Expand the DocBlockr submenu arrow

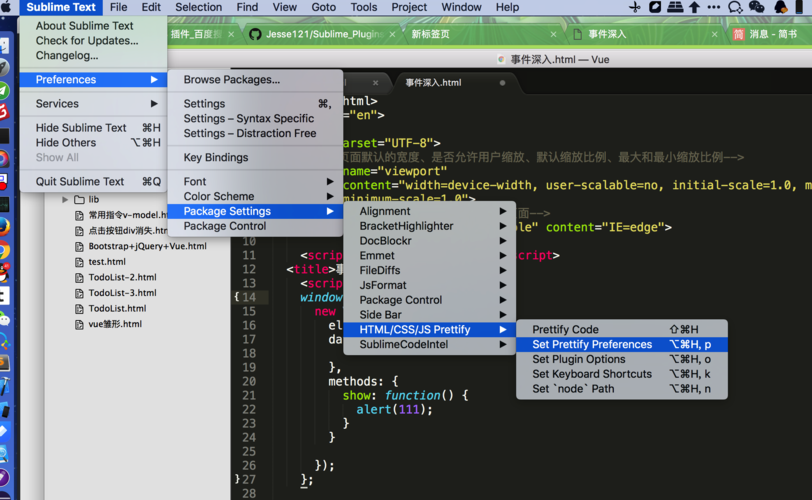coord(503,241)
